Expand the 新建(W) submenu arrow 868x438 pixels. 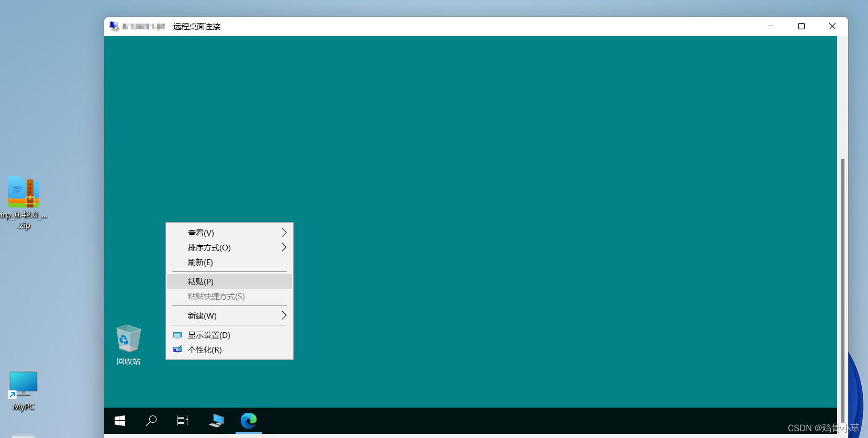[284, 315]
